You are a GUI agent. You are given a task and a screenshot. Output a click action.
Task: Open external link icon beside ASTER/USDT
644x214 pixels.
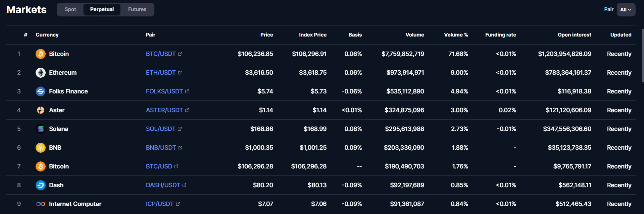(x=187, y=110)
